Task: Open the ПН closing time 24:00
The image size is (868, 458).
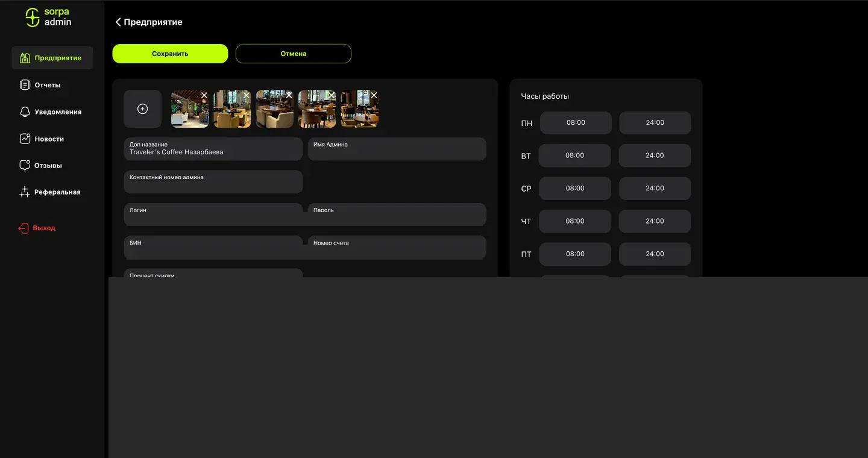Action: point(655,123)
